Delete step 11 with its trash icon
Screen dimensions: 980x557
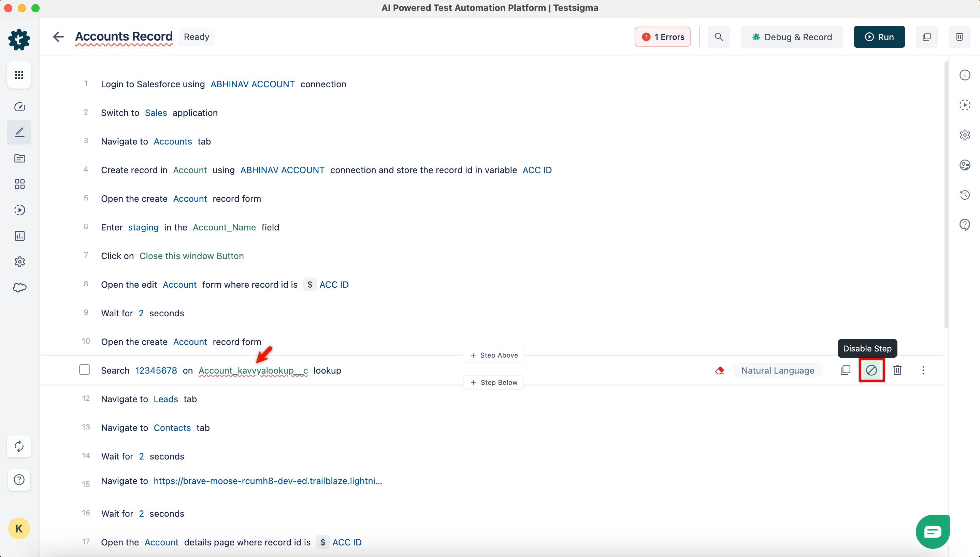(897, 370)
